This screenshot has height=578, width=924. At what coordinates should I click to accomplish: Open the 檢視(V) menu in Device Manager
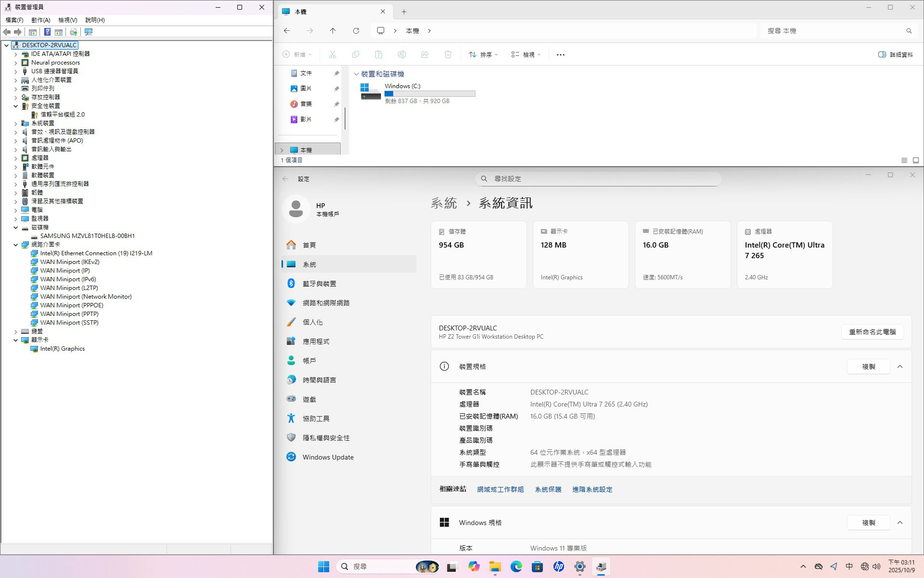pos(67,20)
